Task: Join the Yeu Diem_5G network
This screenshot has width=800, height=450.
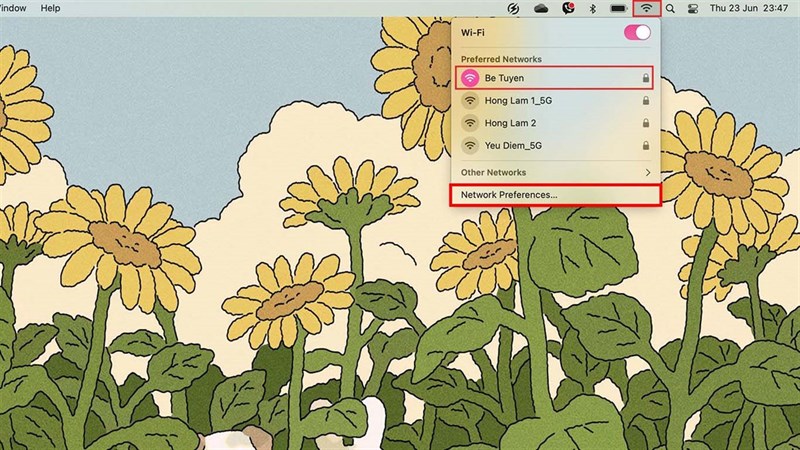Action: 515,146
